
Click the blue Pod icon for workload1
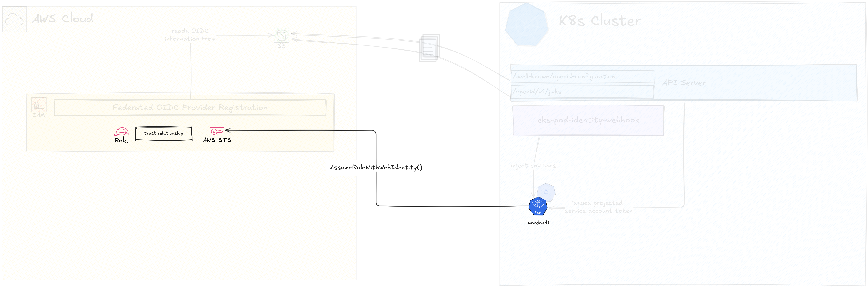(538, 206)
